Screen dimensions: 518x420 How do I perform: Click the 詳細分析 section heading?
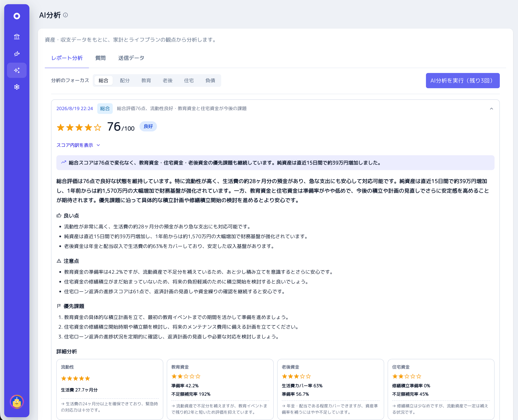tap(66, 352)
